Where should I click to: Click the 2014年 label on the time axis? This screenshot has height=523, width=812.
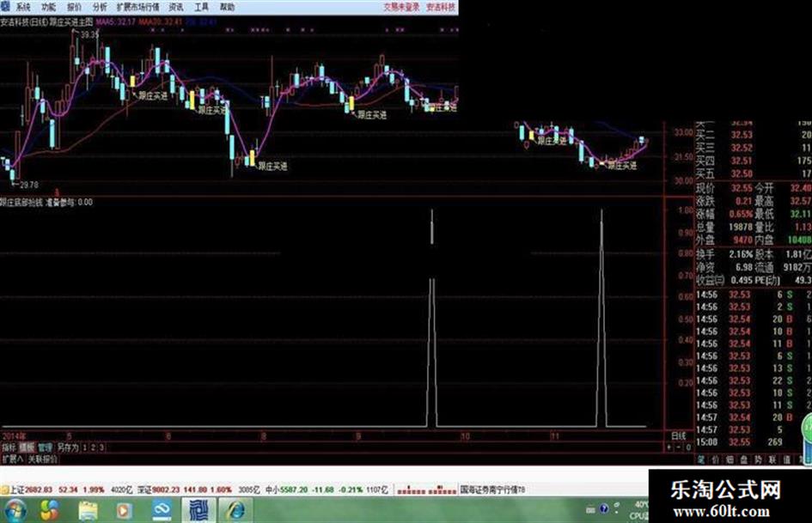pyautogui.click(x=14, y=436)
